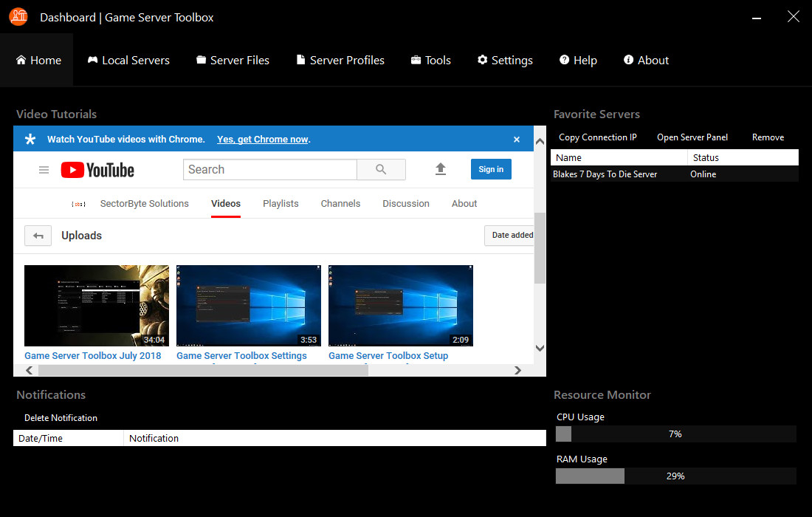The image size is (812, 517).
Task: Select the Channels tab
Action: (340, 203)
